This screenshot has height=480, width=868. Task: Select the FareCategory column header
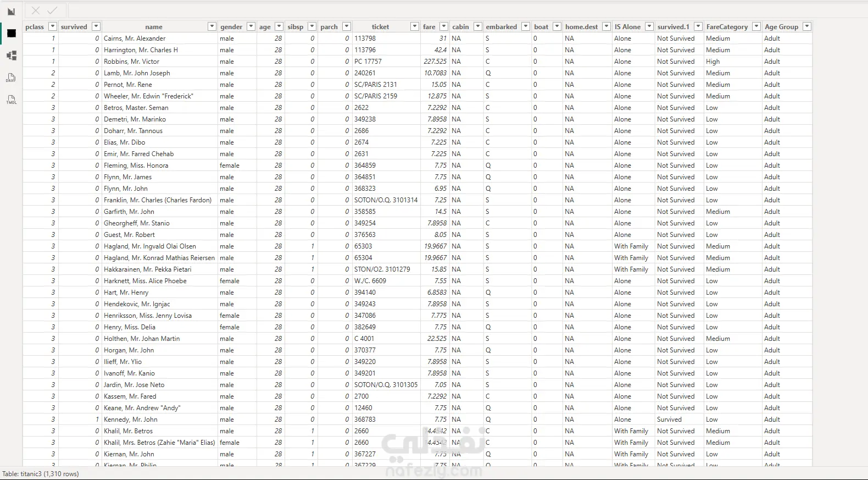click(x=727, y=26)
